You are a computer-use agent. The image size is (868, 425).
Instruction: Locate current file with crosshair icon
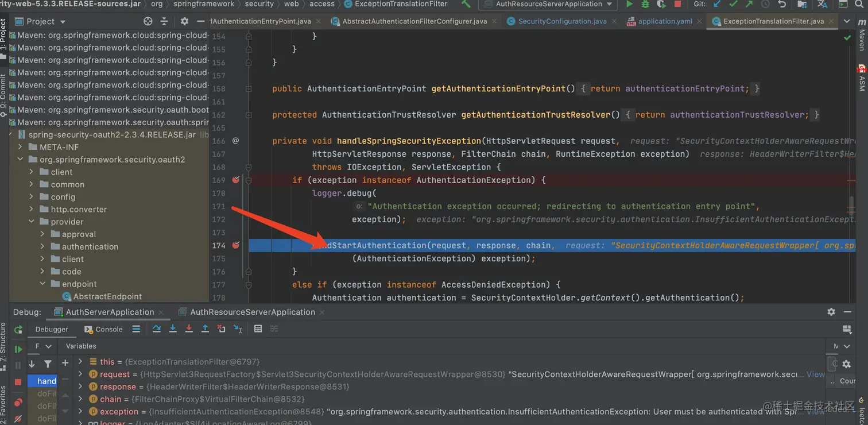coord(148,21)
